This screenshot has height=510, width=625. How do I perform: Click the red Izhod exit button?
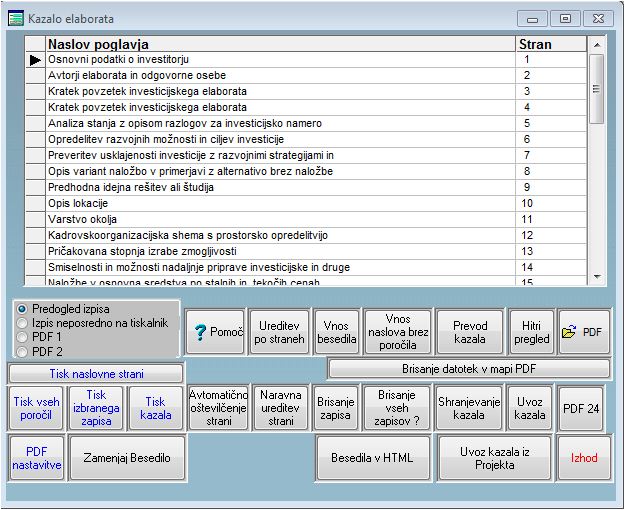pyautogui.click(x=584, y=458)
